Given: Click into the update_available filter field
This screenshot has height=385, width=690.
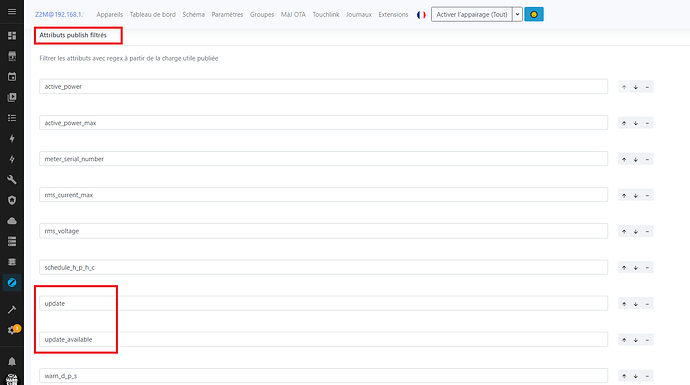Looking at the screenshot, I should [323, 340].
